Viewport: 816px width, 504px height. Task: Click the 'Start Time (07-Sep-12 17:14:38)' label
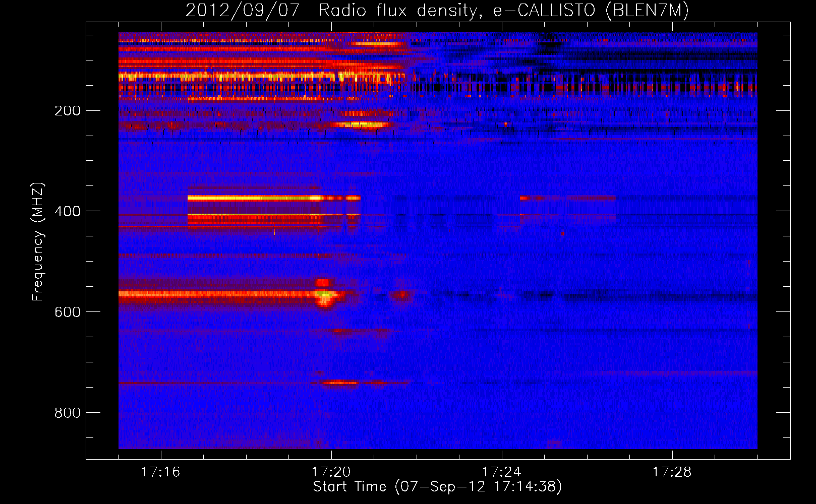coord(437,487)
